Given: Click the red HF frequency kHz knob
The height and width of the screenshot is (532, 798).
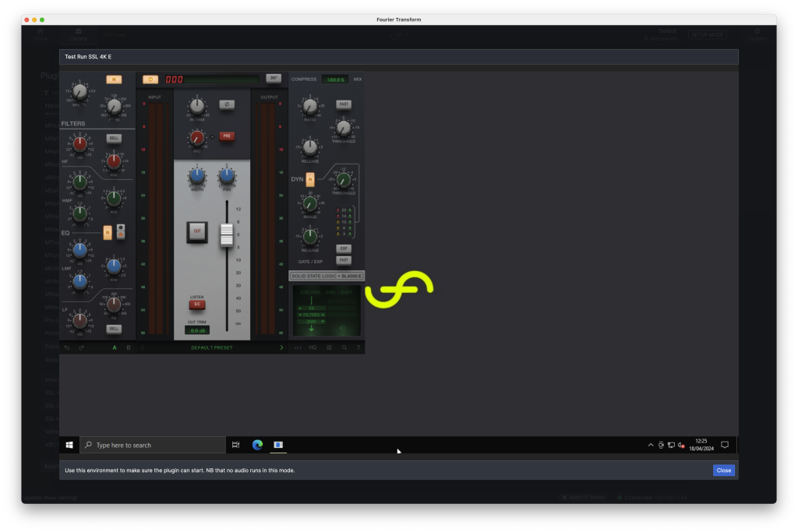Looking at the screenshot, I should [x=114, y=161].
